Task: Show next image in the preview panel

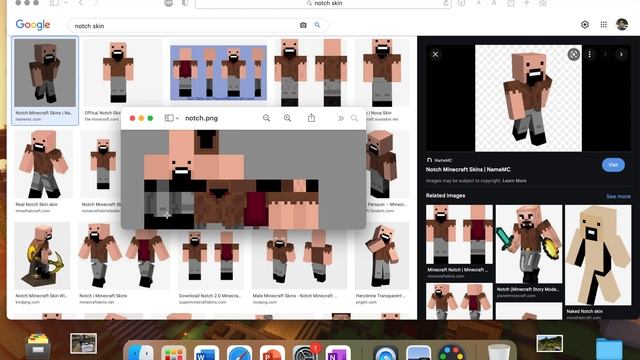Action: pos(621,54)
